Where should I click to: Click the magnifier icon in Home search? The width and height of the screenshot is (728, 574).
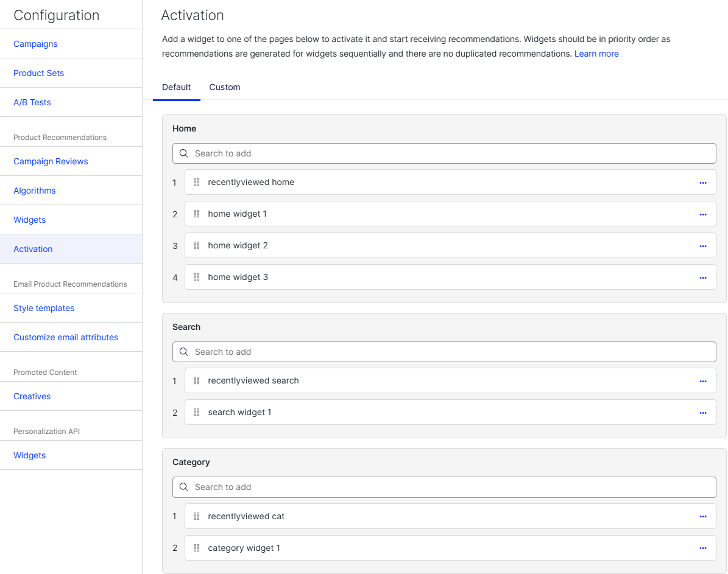point(184,153)
